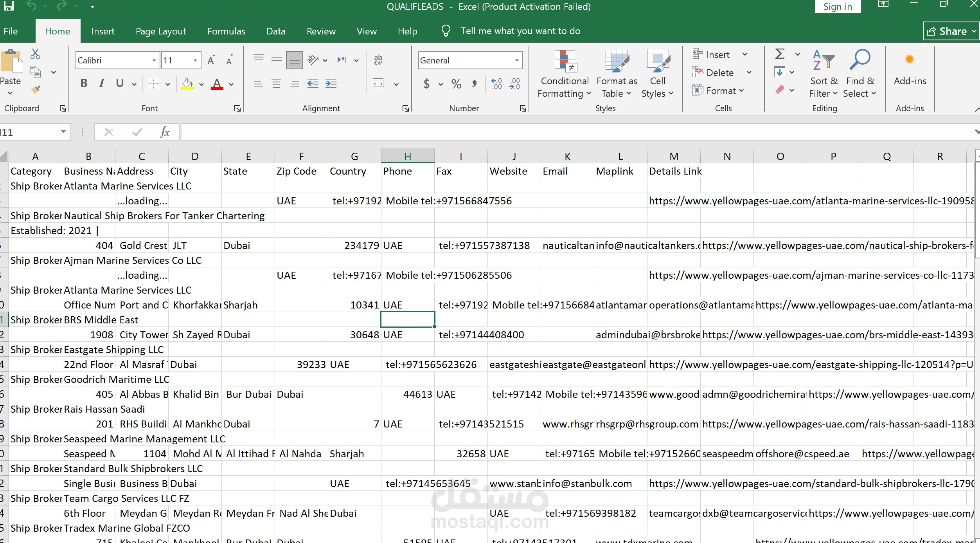Click the Paste clipboard icon

[x=11, y=61]
